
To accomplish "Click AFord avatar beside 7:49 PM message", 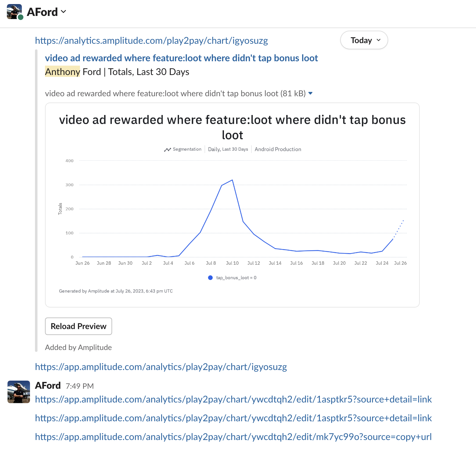I will pos(19,392).
